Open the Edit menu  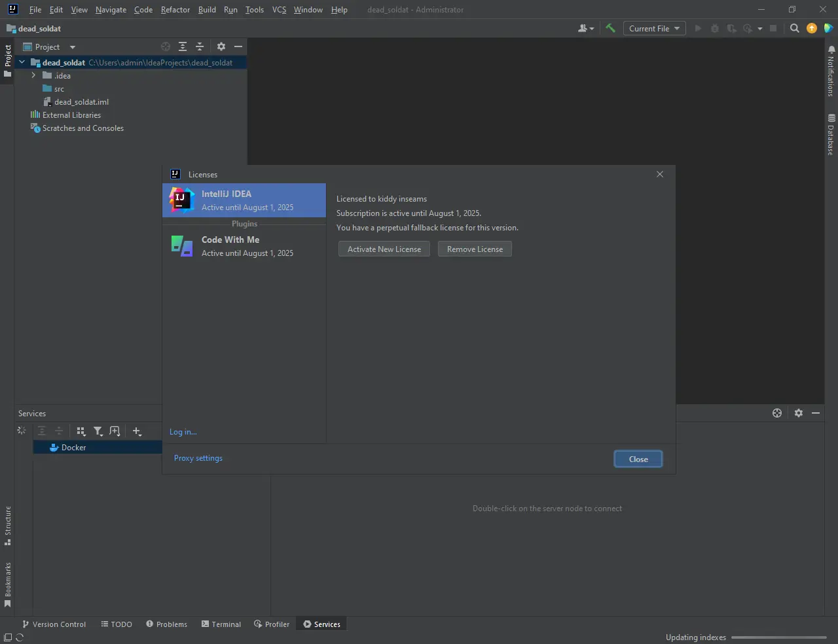pyautogui.click(x=56, y=10)
